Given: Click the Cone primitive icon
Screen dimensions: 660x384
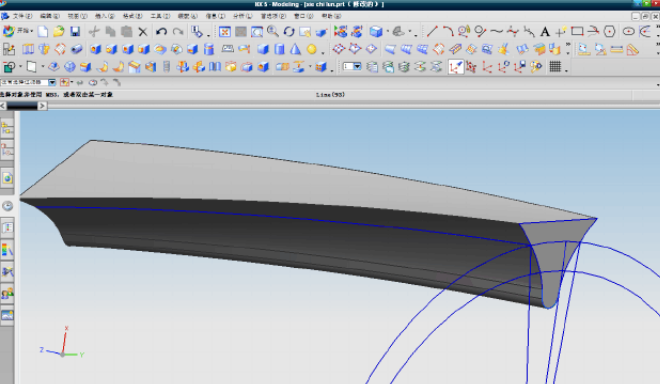Looking at the screenshot, I should pyautogui.click(x=295, y=49).
